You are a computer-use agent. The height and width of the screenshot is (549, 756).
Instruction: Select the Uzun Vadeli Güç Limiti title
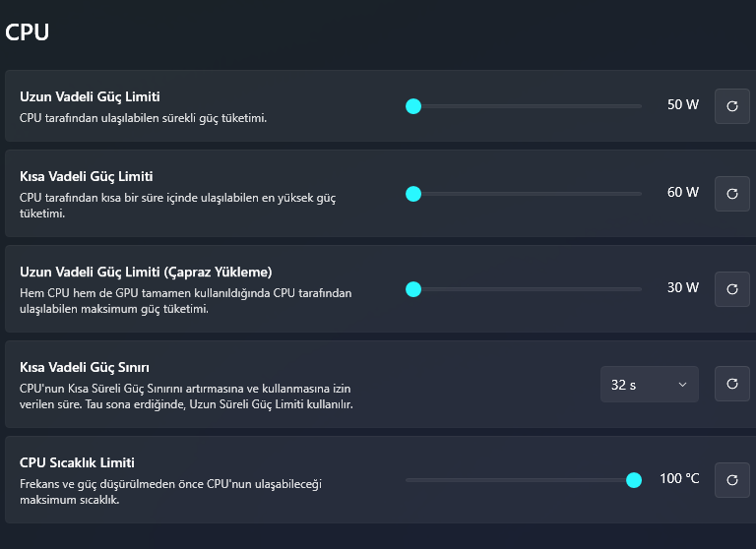click(x=90, y=97)
